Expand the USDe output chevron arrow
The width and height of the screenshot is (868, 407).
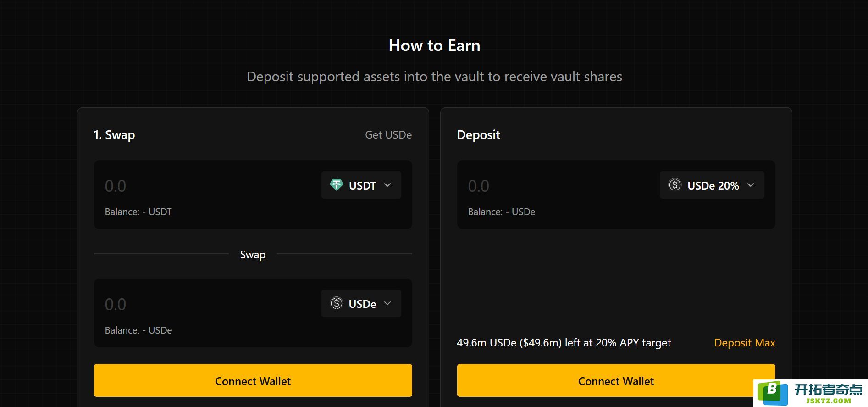click(387, 303)
